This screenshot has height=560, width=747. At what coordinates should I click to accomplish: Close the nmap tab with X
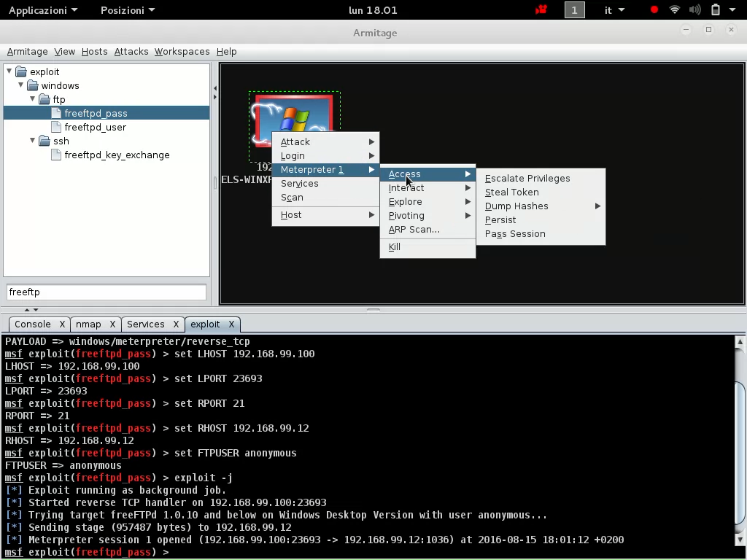pos(112,324)
